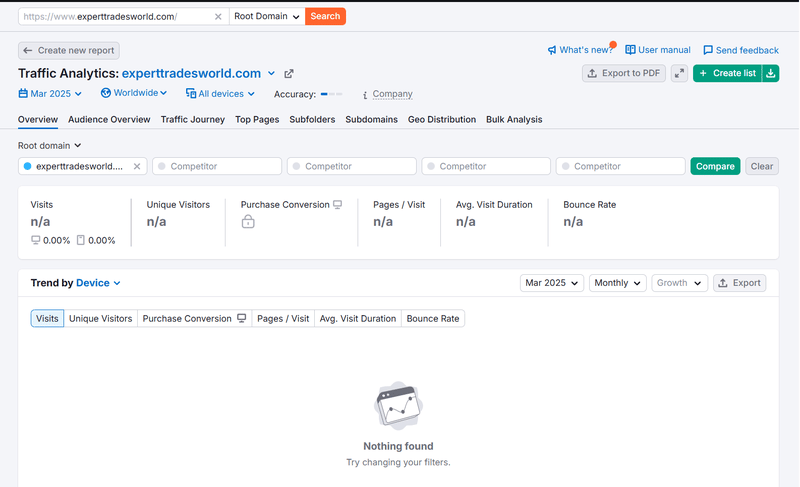Click the Clear button

click(762, 166)
